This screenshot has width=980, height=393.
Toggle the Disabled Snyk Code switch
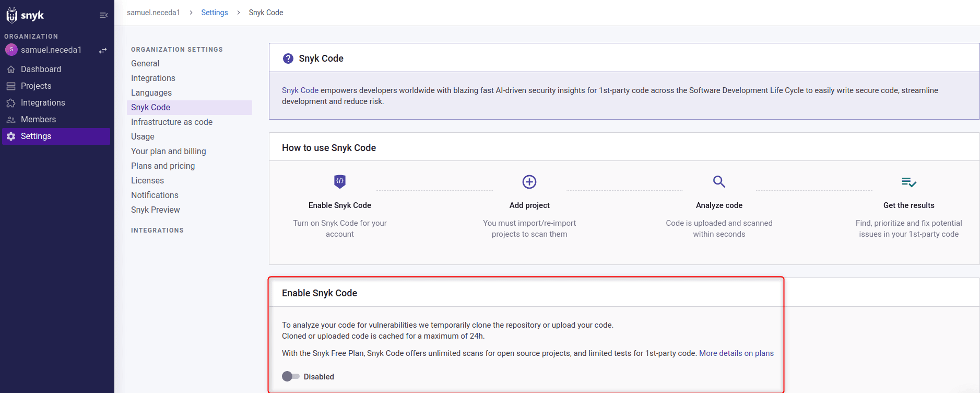(x=291, y=376)
